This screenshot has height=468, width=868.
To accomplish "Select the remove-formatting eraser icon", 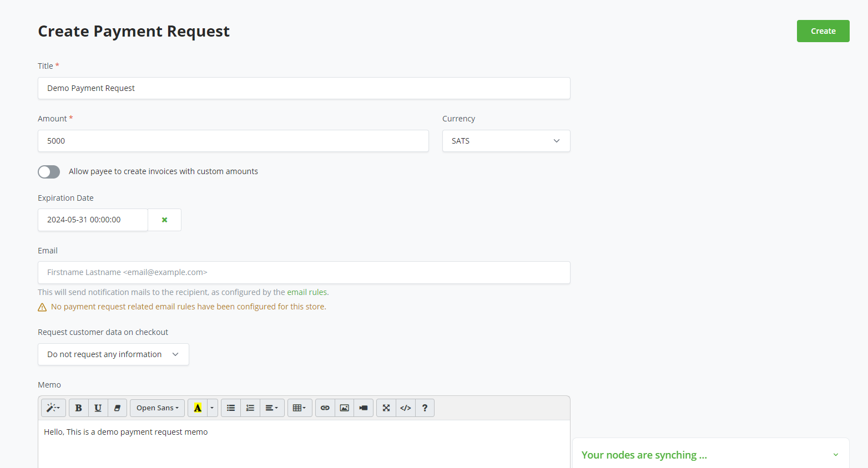I will (117, 408).
